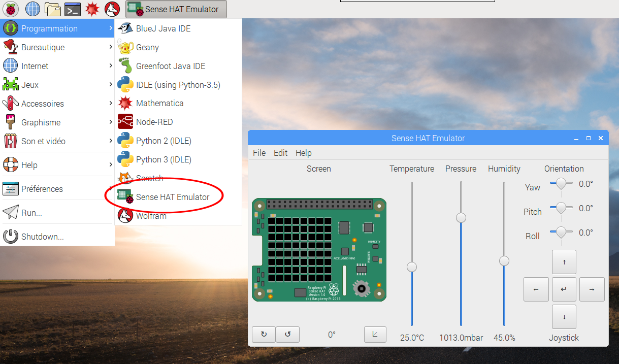619x364 pixels.
Task: Launch the terminal icon in top panel
Action: click(73, 9)
